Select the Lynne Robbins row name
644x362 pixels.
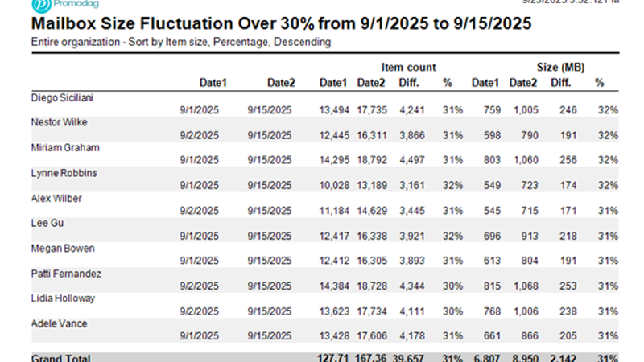point(63,172)
